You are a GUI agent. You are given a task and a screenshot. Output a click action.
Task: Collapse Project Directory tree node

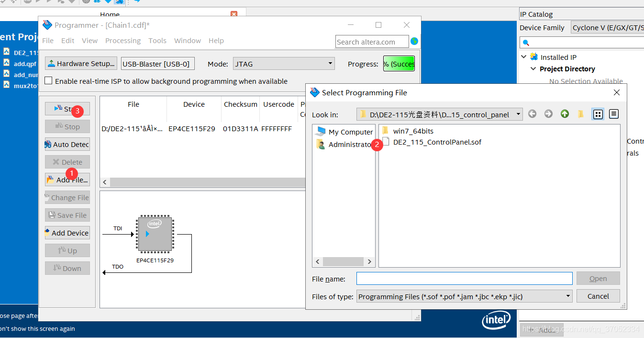533,69
